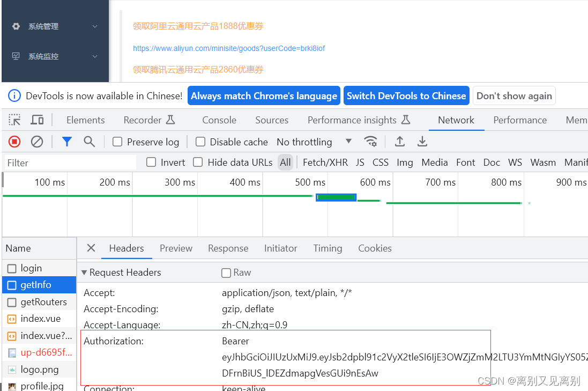Collapse the Request Headers section

tap(84, 272)
